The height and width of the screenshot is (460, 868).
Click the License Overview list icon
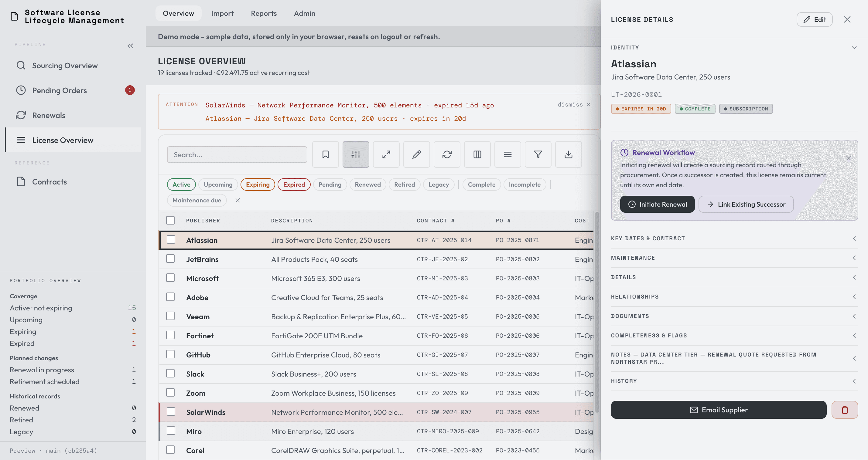click(21, 140)
